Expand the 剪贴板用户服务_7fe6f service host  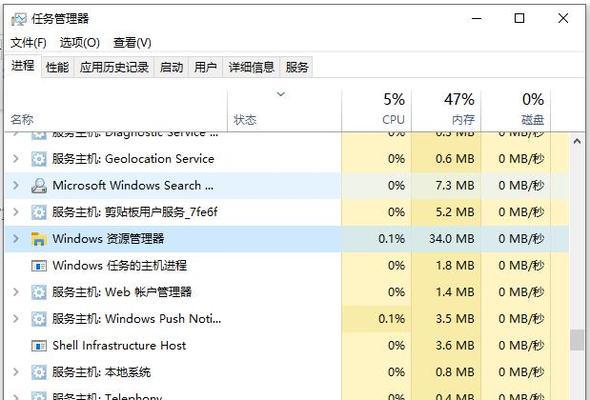pyautogui.click(x=15, y=212)
